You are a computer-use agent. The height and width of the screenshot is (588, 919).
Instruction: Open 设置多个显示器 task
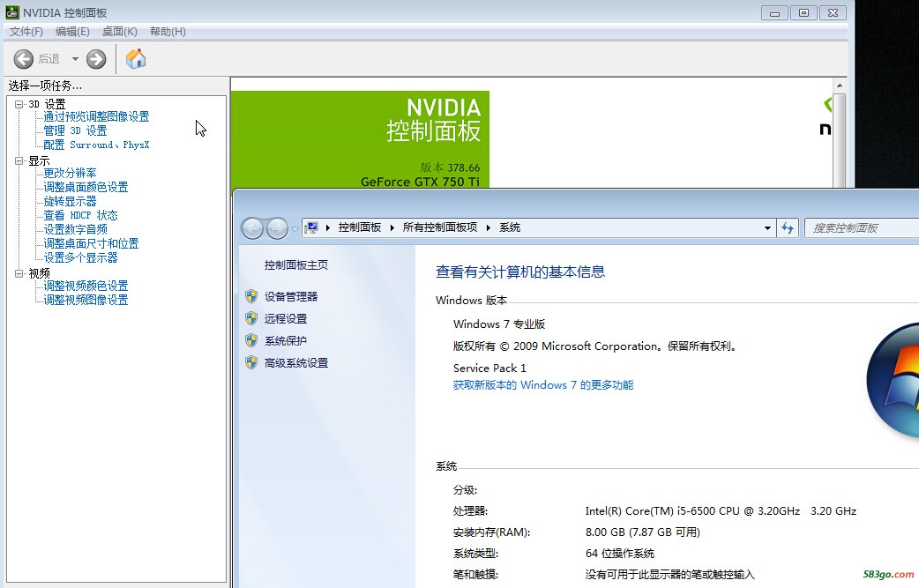click(80, 257)
